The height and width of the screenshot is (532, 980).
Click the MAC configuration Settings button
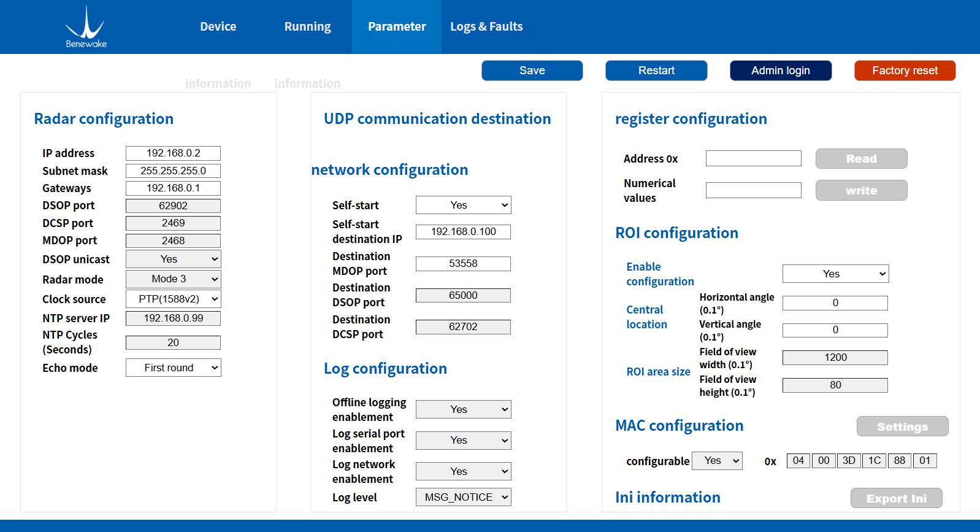tap(903, 426)
